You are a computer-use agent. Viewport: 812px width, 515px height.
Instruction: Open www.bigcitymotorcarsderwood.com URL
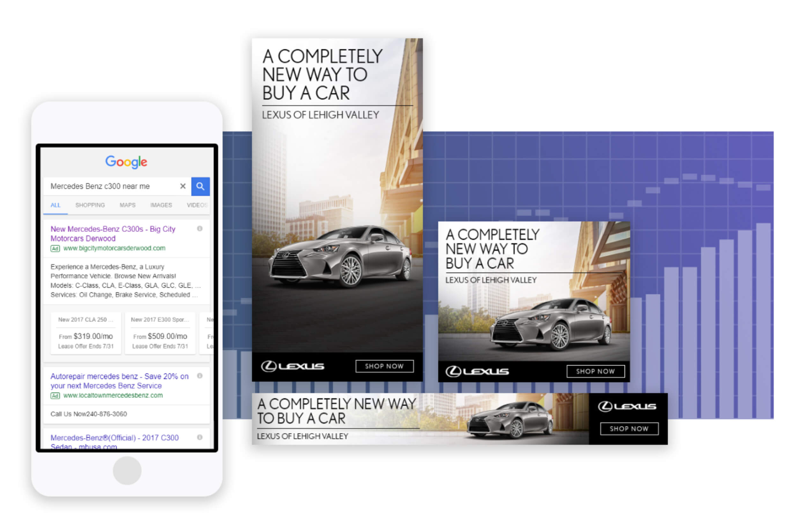114,248
